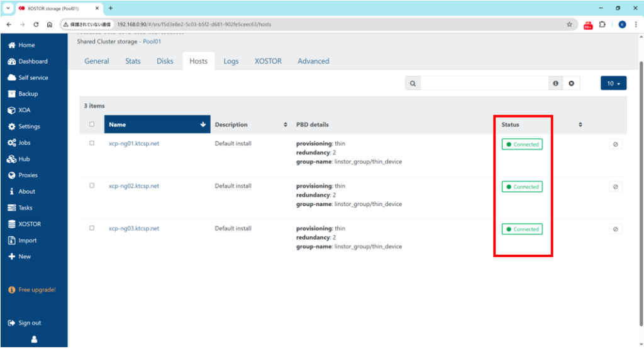Toggle the select-all checkbox in table header
Screen dimensions: 644x349
tap(92, 125)
